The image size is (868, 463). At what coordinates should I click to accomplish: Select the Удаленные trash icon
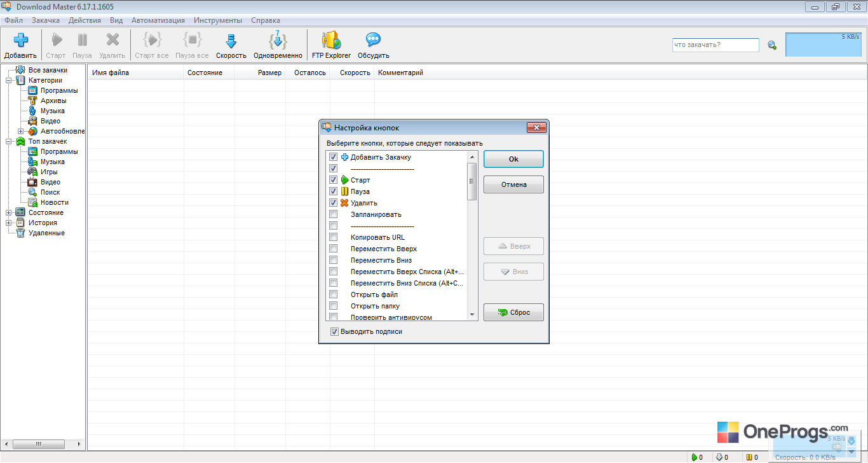click(x=20, y=233)
